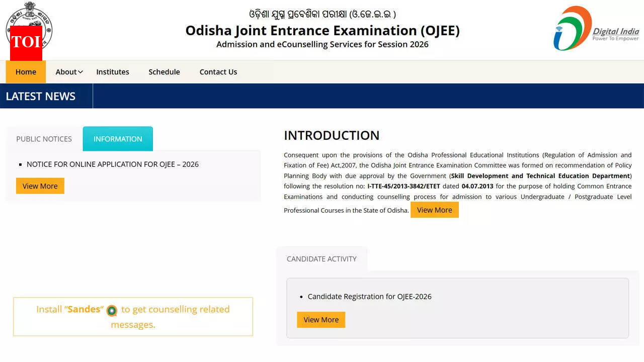Click the Sandes install message box
The width and height of the screenshot is (644, 362).
coord(133,317)
